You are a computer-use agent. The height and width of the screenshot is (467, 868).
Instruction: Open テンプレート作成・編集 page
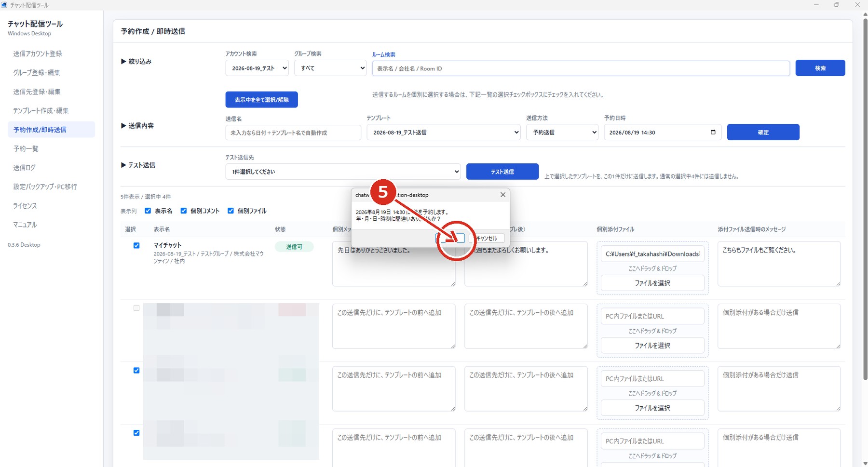[41, 110]
